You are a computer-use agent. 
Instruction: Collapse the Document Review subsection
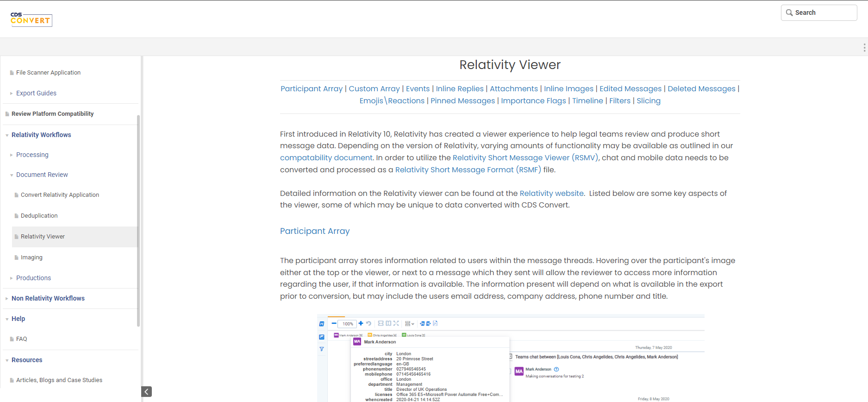click(12, 175)
